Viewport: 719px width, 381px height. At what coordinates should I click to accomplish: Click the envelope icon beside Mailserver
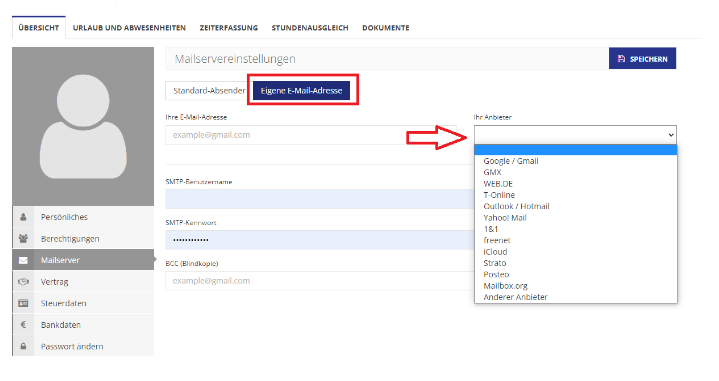coord(23,260)
